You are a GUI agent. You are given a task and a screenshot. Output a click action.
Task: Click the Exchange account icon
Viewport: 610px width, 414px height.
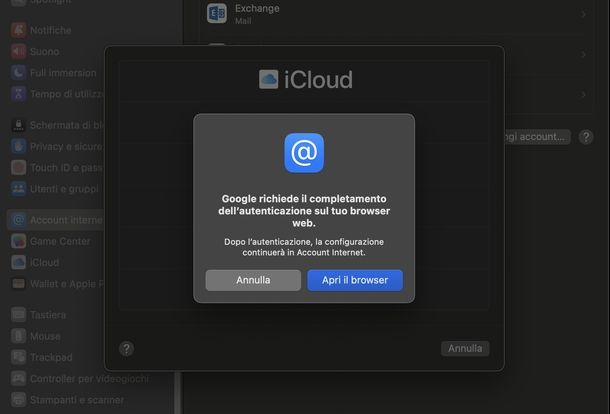(x=217, y=14)
